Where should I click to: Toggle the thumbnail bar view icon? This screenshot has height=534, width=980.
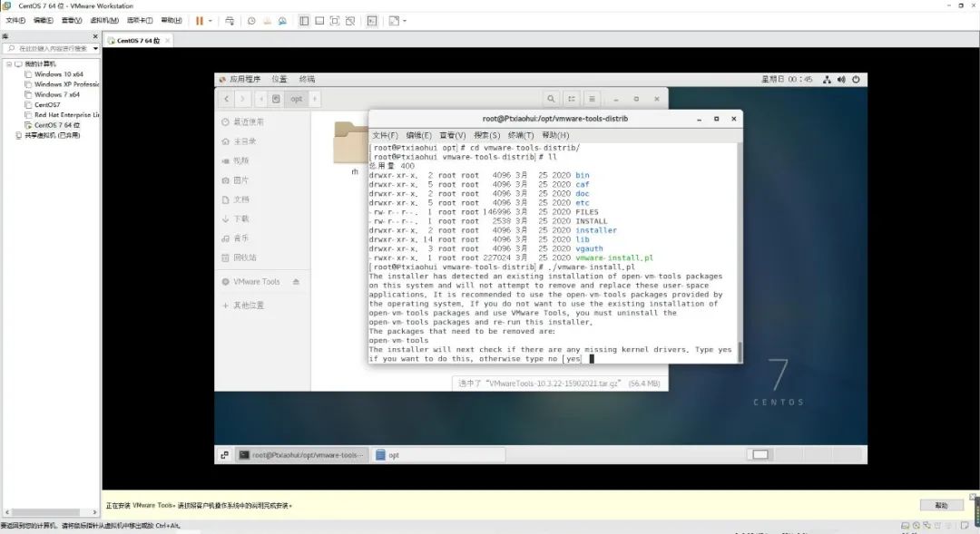coord(319,21)
